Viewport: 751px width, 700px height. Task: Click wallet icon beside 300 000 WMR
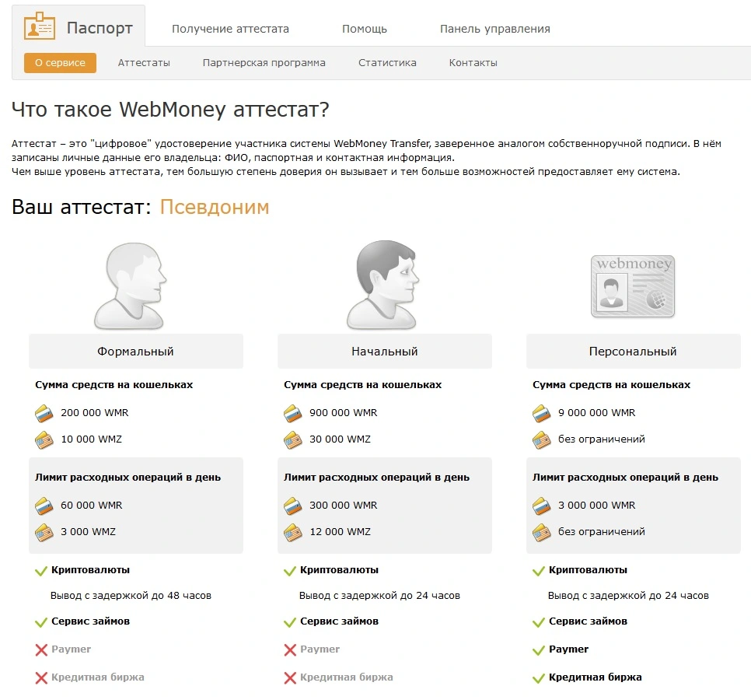point(292,506)
